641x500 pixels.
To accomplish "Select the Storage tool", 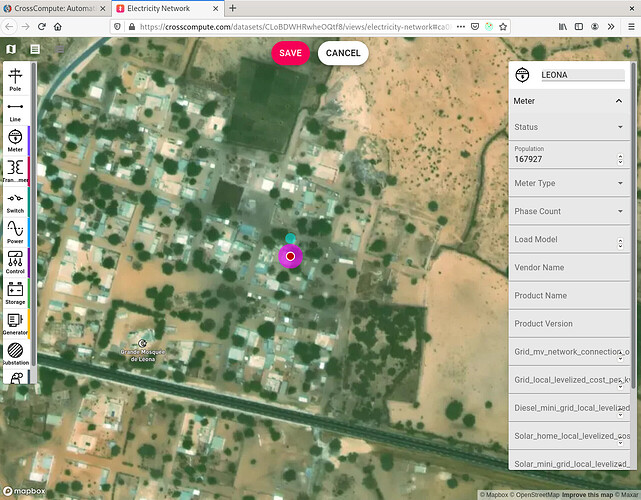I will coord(15,294).
